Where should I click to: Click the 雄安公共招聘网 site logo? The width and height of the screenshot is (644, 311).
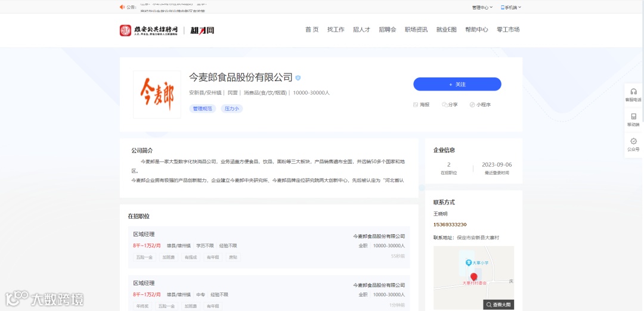(x=148, y=30)
